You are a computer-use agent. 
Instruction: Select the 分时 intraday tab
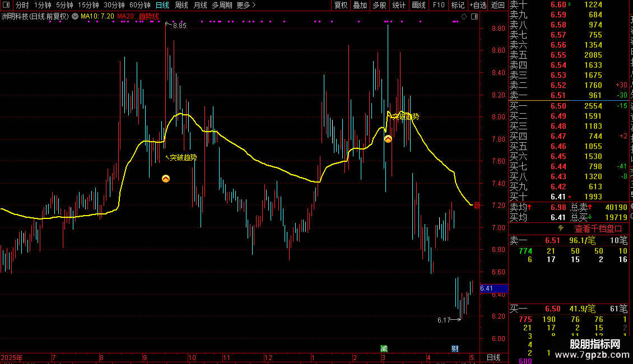tap(22, 5)
